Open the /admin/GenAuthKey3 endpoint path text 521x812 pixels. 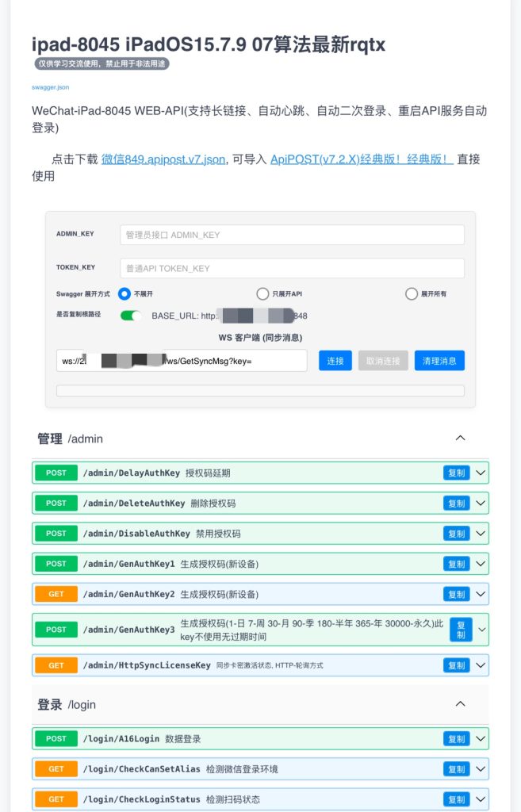coord(129,630)
